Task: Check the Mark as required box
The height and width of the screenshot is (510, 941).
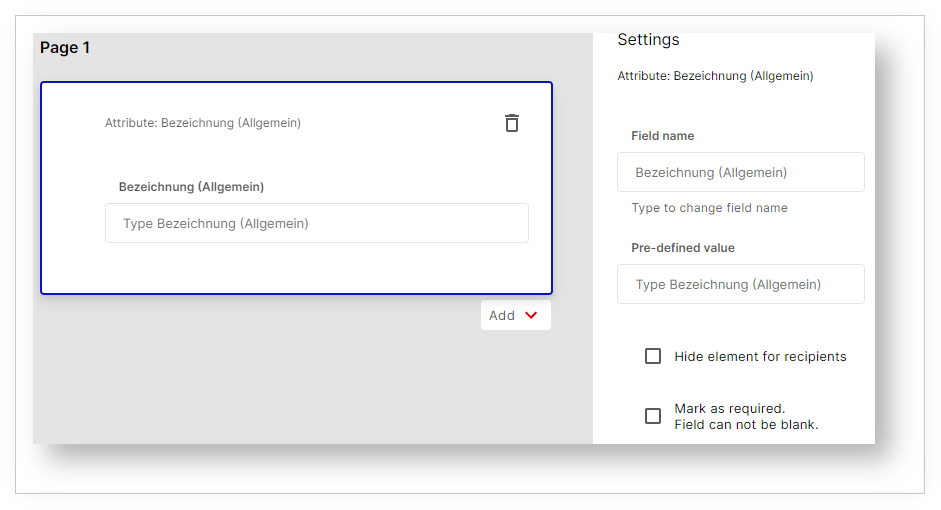Action: pos(653,416)
